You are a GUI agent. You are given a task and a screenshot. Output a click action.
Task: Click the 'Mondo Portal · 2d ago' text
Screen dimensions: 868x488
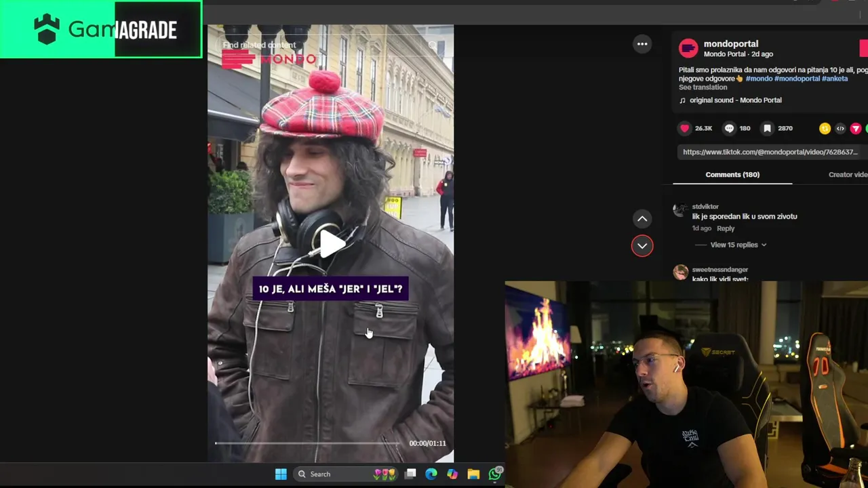(x=738, y=54)
